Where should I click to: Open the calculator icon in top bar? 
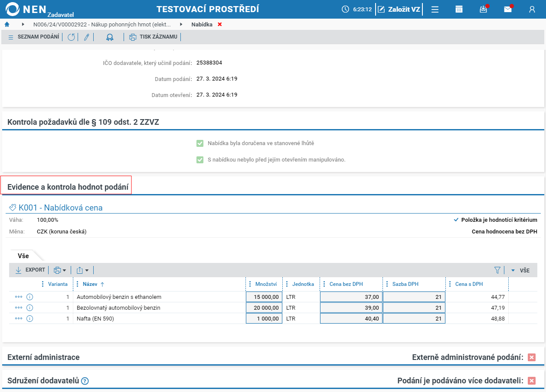tap(459, 9)
